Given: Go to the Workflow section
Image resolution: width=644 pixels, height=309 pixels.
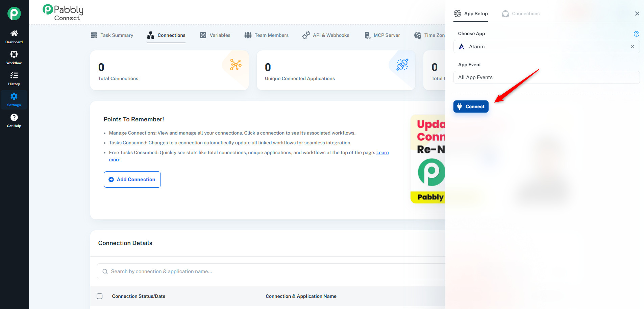Looking at the screenshot, I should 14,57.
